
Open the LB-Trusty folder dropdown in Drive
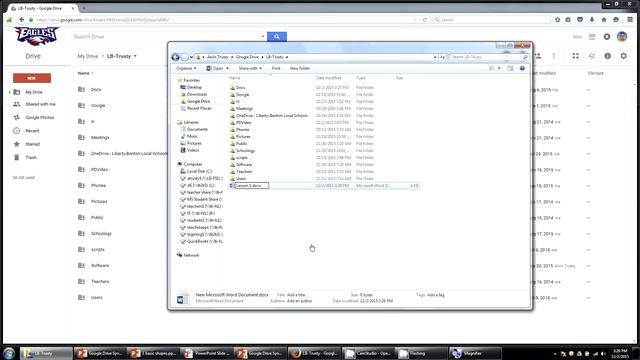(x=135, y=56)
